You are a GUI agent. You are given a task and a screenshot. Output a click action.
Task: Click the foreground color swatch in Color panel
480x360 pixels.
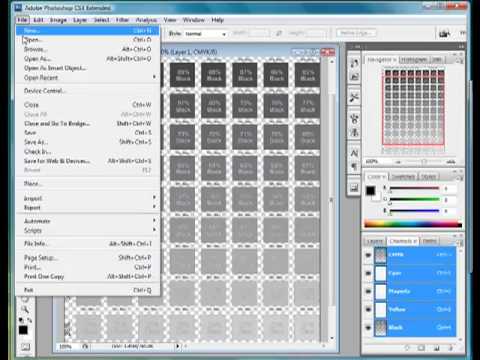tap(370, 191)
